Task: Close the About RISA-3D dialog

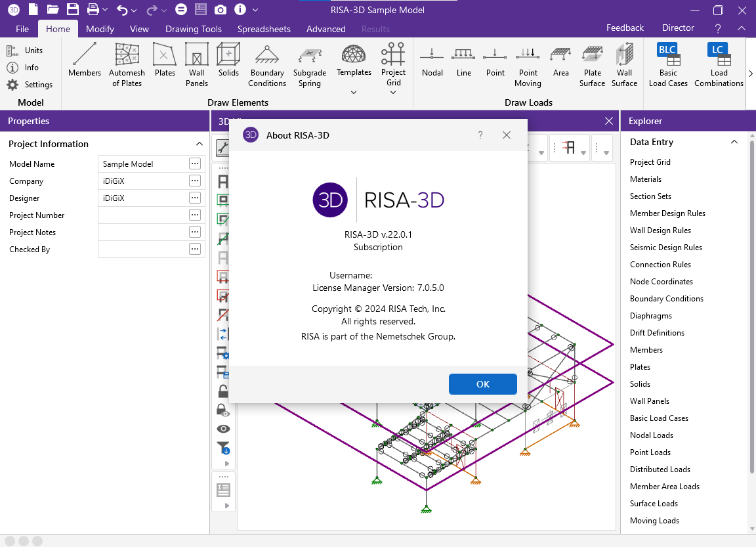Action: click(506, 135)
